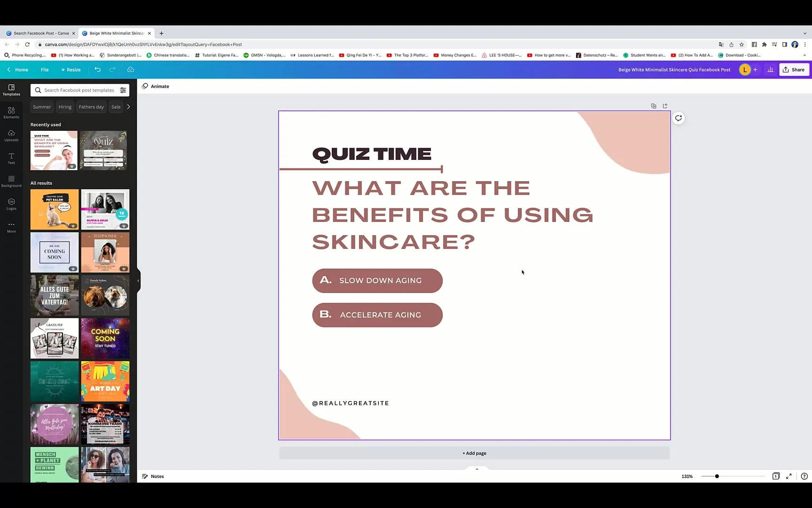Click the design title in header
Screen dimensions: 812x508
[x=674, y=70]
